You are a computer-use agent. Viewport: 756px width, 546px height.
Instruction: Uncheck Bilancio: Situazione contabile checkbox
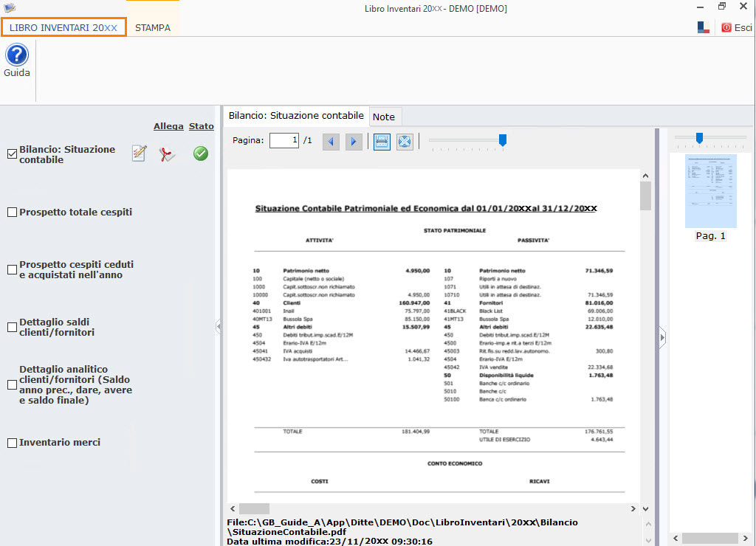coord(12,153)
